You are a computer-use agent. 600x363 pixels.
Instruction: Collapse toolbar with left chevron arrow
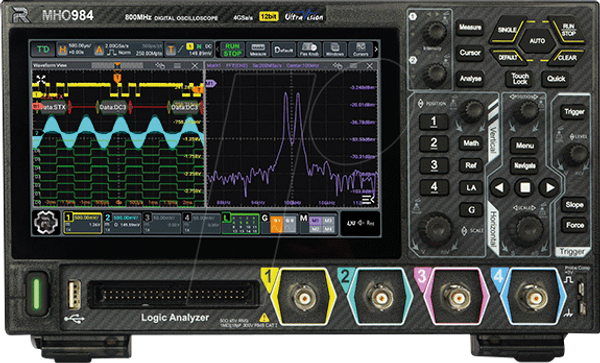click(218, 49)
